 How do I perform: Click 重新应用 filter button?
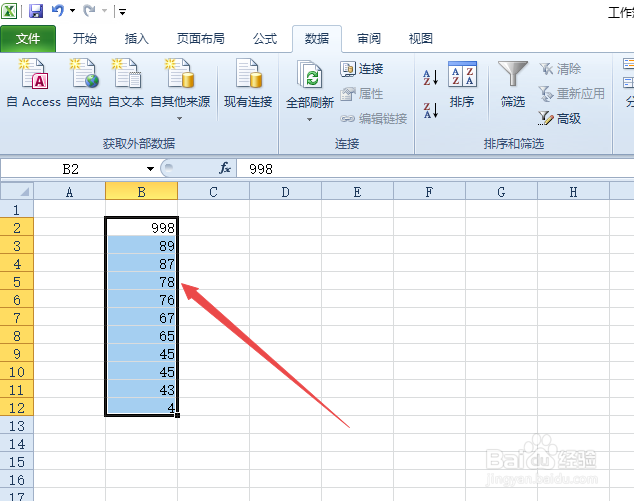572,94
